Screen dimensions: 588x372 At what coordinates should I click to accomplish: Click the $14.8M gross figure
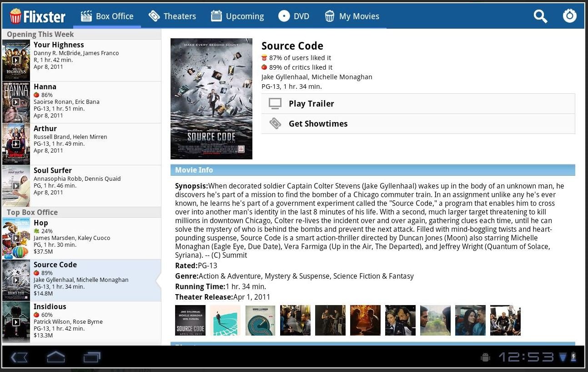(x=43, y=294)
